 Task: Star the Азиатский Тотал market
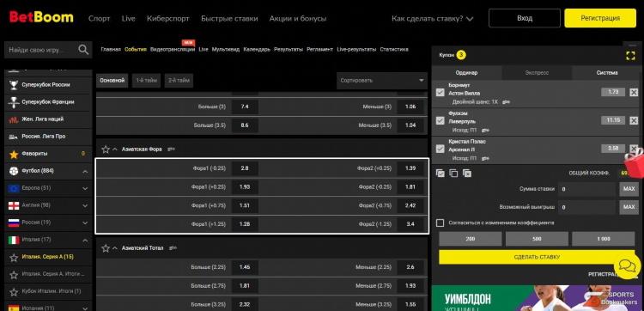pos(106,248)
